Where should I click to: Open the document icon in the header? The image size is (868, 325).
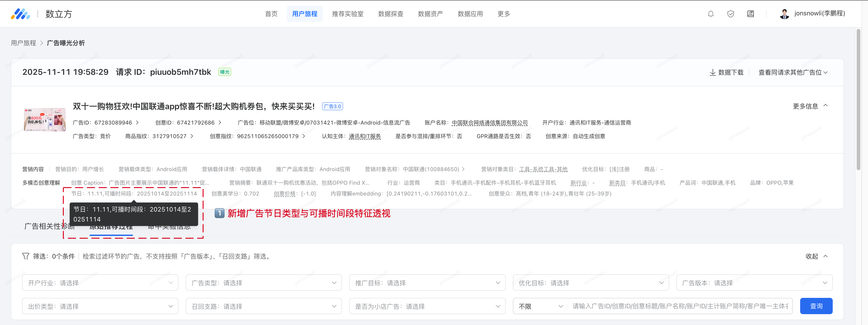coord(750,14)
